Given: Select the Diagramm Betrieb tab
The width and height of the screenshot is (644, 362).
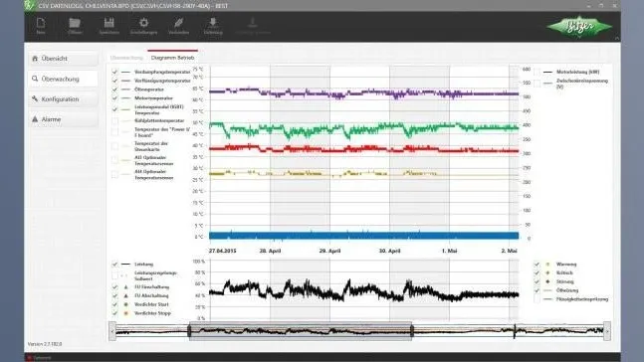Looking at the screenshot, I should click(x=172, y=58).
